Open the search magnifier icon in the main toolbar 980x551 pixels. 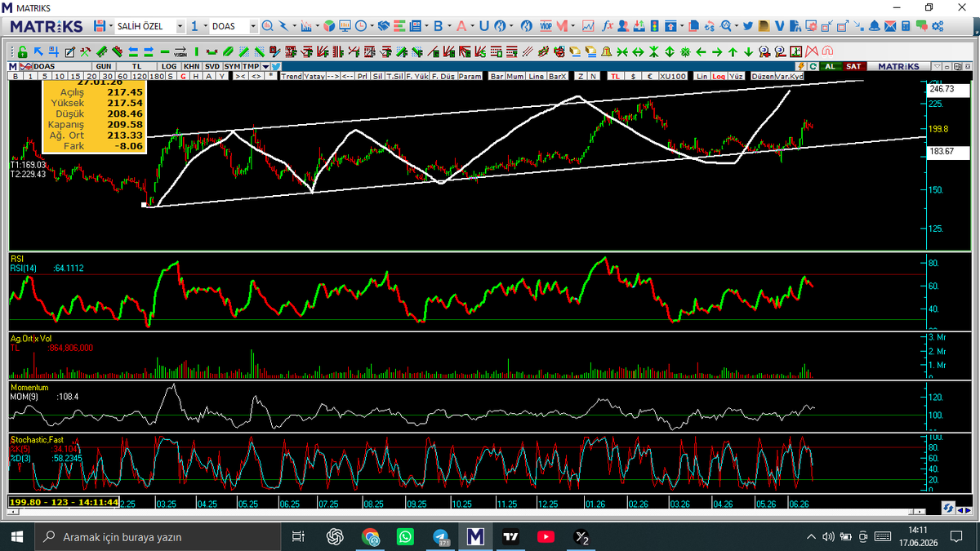[x=267, y=26]
